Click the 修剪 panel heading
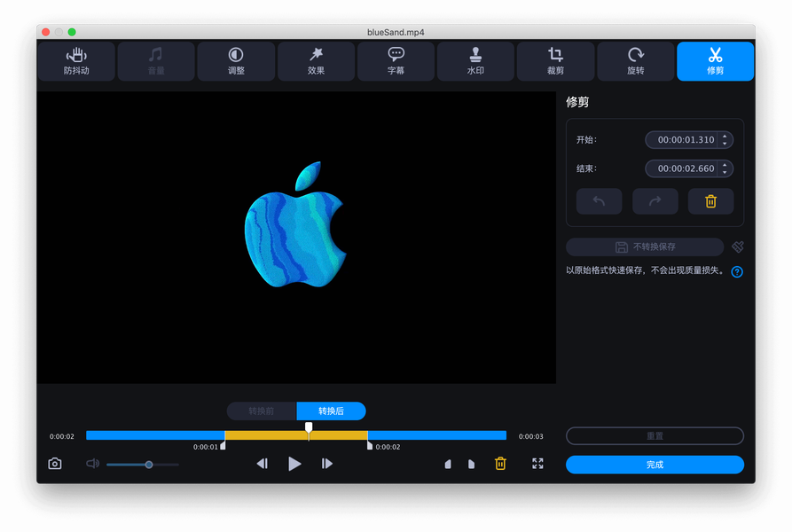 [x=577, y=102]
